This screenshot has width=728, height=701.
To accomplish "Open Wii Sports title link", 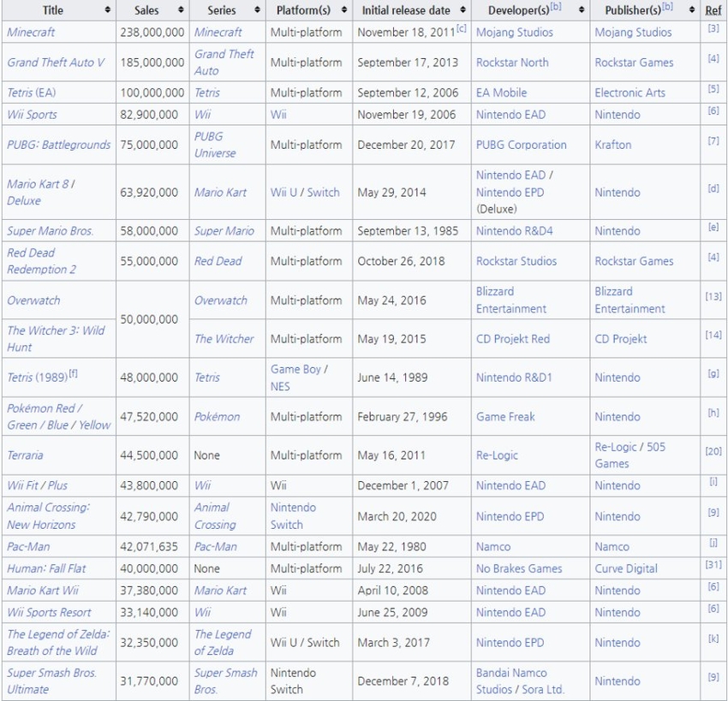I will (x=32, y=114).
